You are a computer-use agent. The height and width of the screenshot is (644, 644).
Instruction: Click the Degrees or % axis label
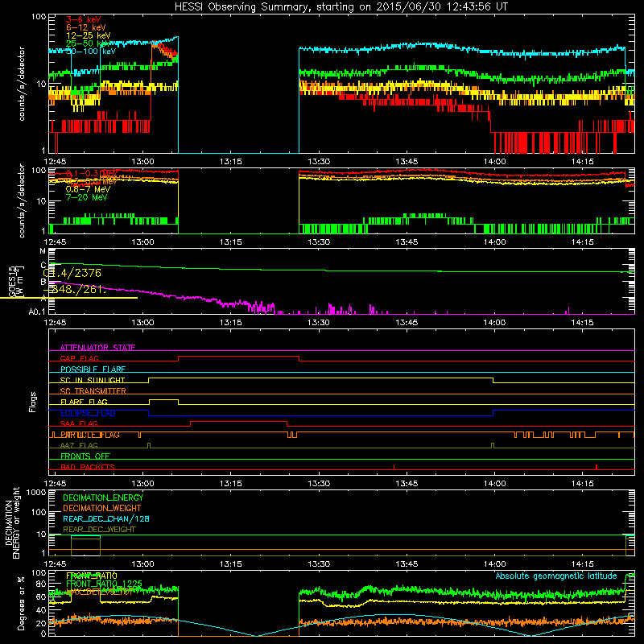(21, 604)
